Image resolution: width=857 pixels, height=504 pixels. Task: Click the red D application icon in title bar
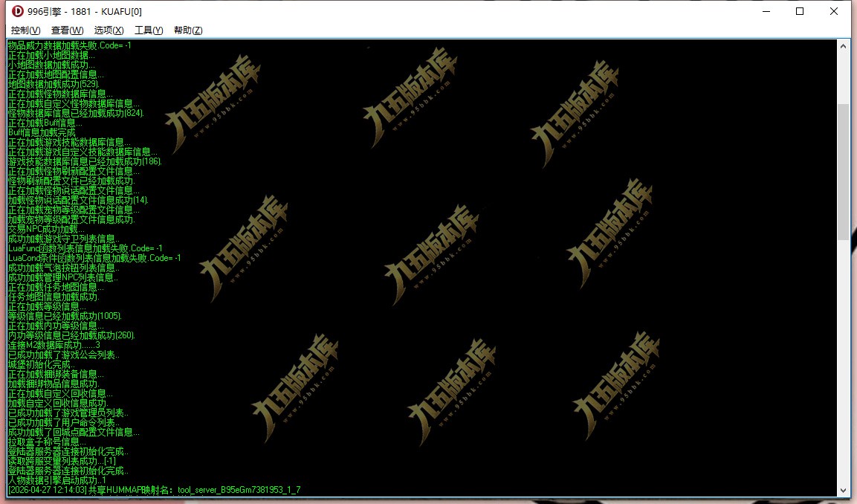coord(18,11)
